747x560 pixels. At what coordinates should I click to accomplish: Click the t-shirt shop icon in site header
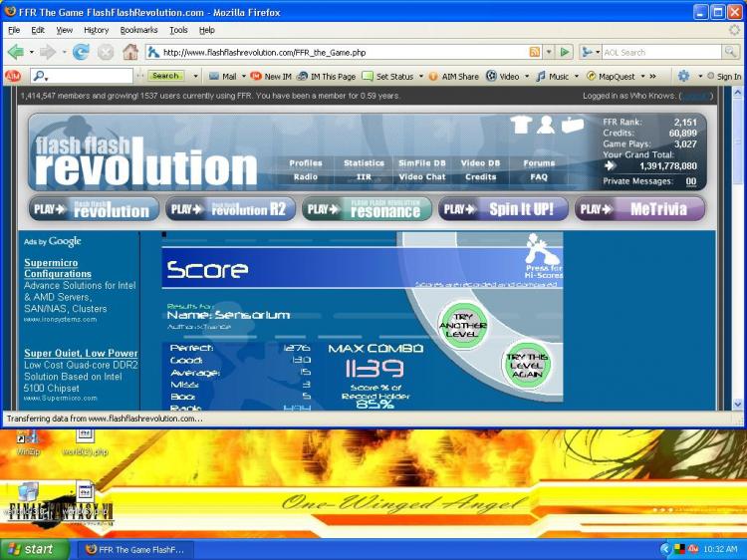pyautogui.click(x=520, y=125)
